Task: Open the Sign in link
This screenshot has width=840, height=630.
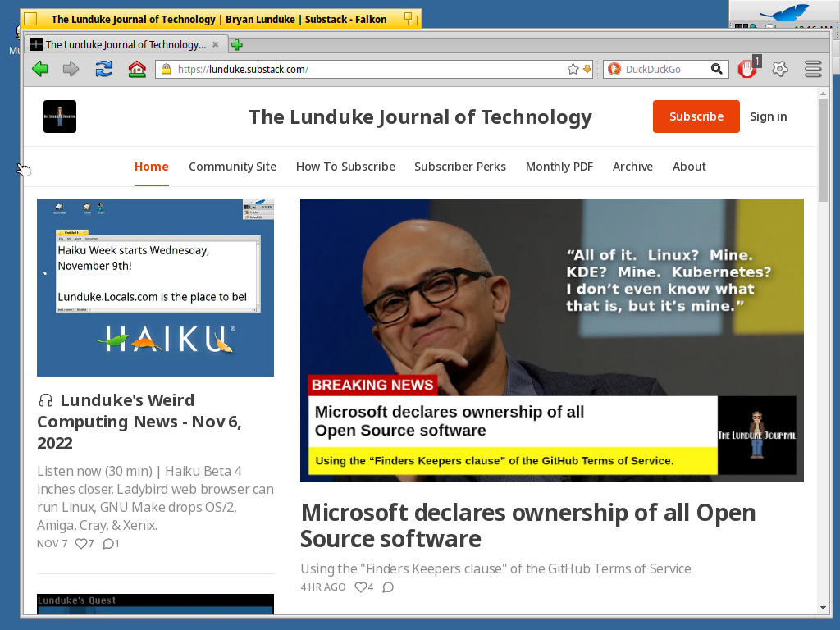Action: (768, 116)
